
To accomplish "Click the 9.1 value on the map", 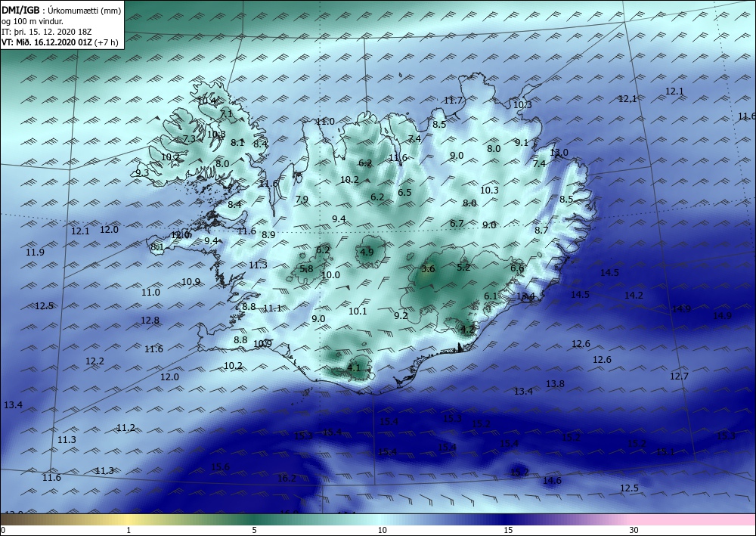I will (522, 142).
